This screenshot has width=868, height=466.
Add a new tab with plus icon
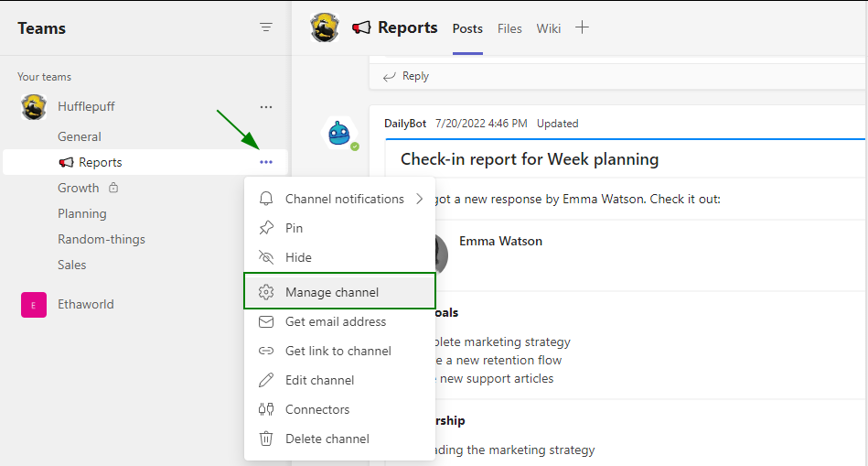[x=582, y=27]
